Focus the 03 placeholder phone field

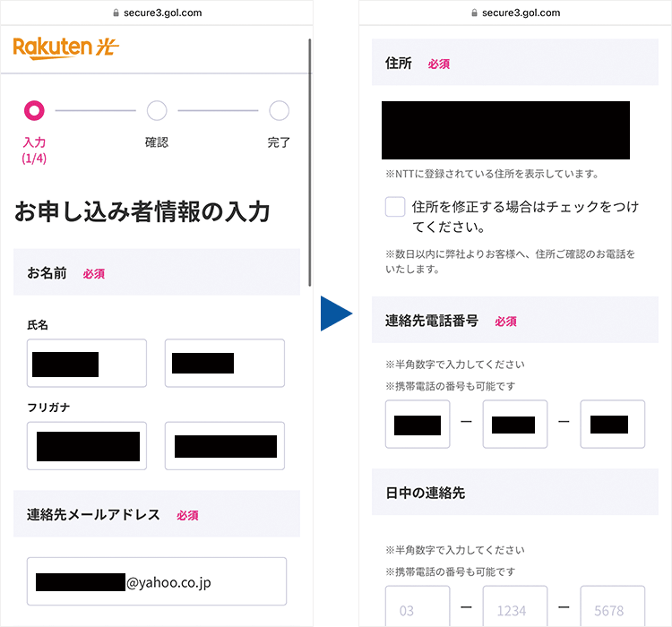pos(418,606)
